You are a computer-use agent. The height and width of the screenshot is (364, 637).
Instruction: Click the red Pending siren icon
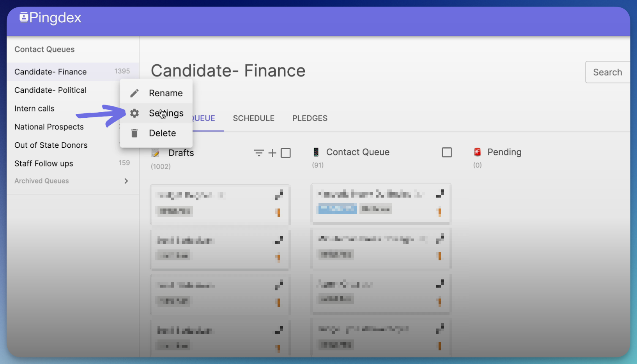tap(477, 152)
